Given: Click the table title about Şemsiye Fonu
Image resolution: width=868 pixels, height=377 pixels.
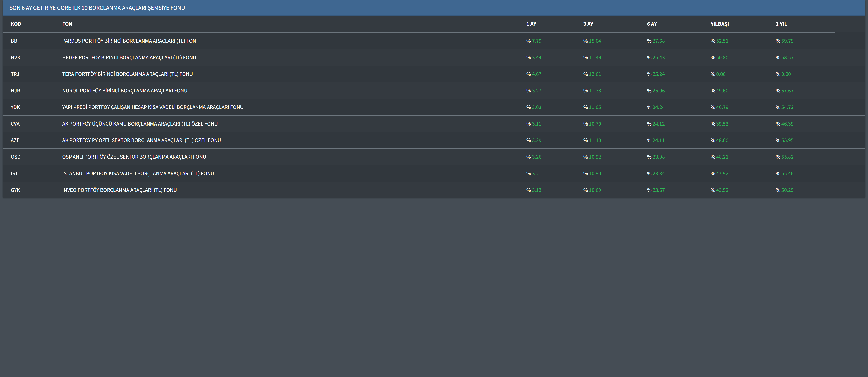Looking at the screenshot, I should [97, 8].
